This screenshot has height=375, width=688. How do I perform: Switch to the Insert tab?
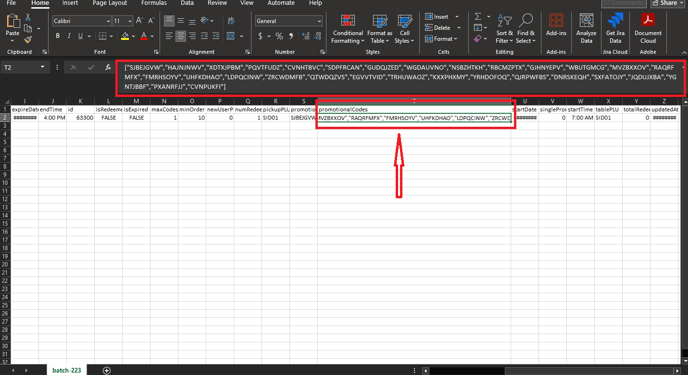click(70, 3)
